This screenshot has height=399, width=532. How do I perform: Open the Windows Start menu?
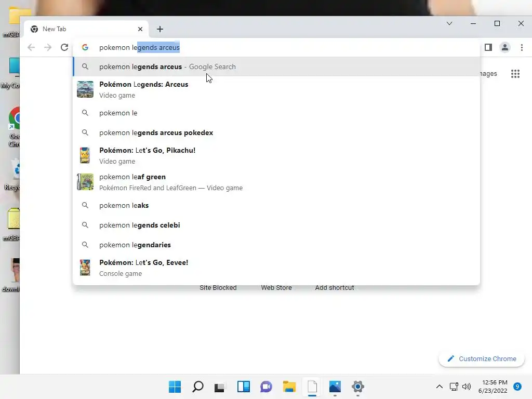(x=175, y=387)
